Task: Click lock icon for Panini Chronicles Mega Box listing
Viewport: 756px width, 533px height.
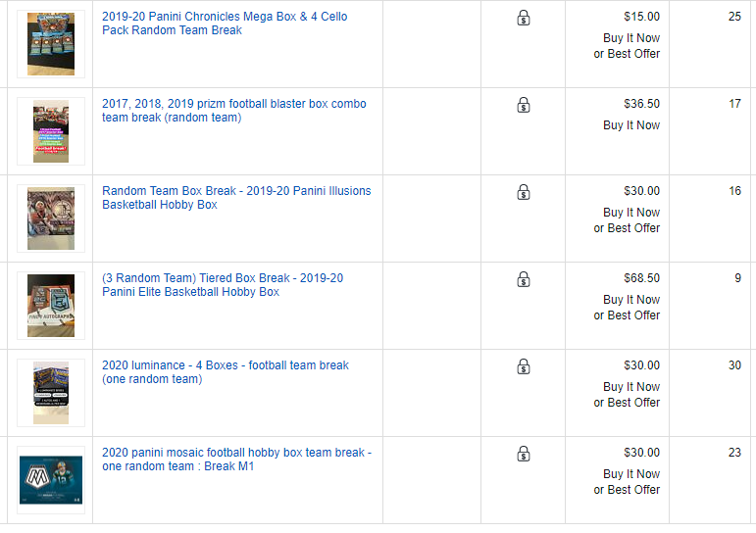Action: click(x=524, y=18)
